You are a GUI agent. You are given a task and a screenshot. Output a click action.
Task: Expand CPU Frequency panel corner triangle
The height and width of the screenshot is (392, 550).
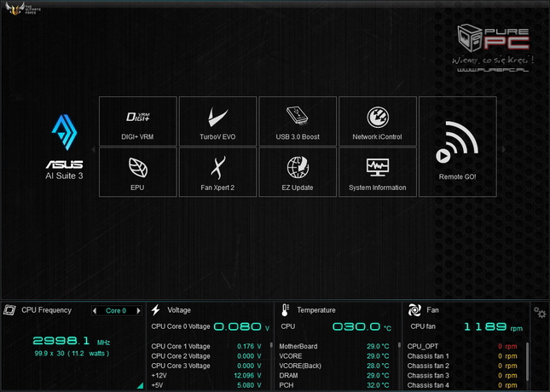coord(140,385)
